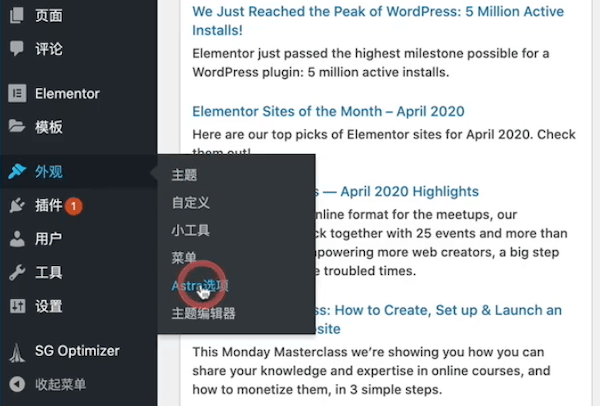
Task: Click the Comments (评论) bubble icon
Action: (17, 49)
